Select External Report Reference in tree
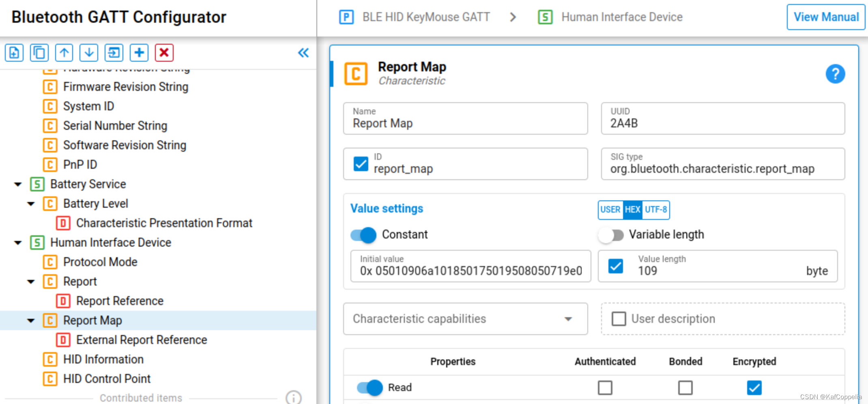Screen dimensions: 868x404 click(x=142, y=340)
